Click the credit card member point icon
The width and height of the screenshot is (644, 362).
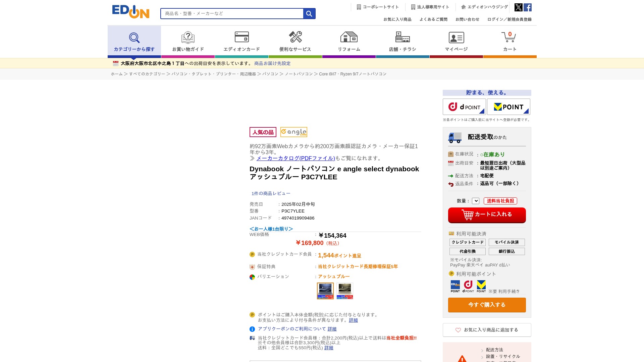252,254
